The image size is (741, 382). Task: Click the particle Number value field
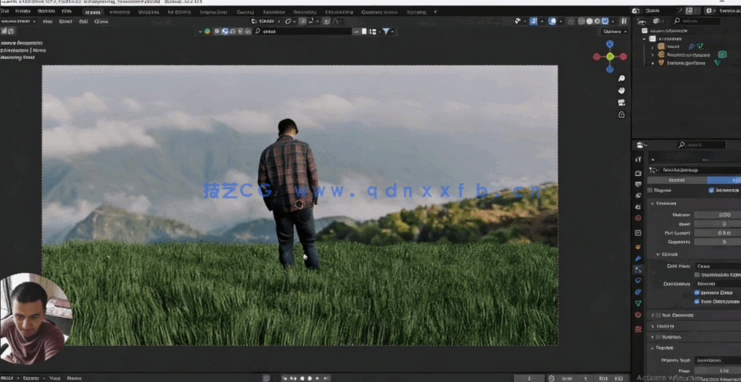(x=718, y=215)
